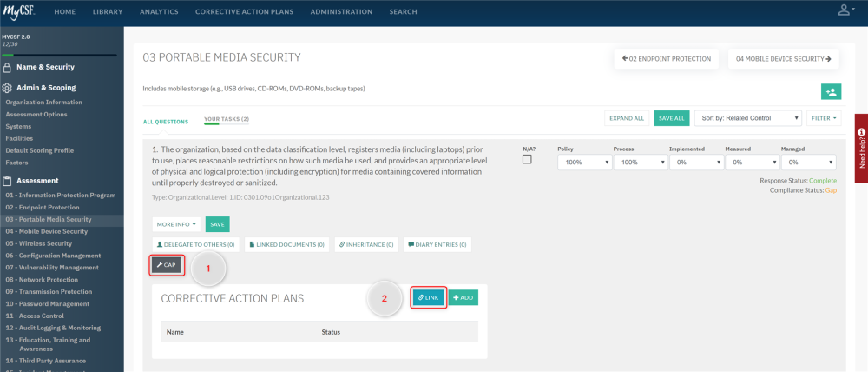Screen dimensions: 868x372
Task: Open the Need help? side tab
Action: (861, 148)
